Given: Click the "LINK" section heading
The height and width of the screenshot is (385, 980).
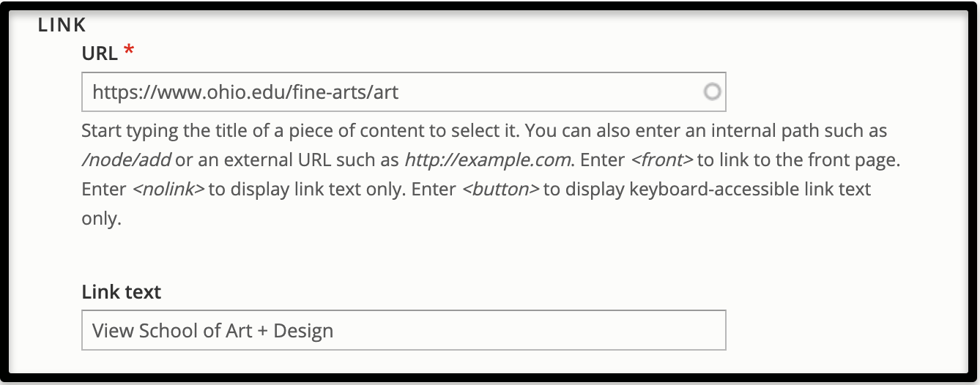Looking at the screenshot, I should [62, 25].
